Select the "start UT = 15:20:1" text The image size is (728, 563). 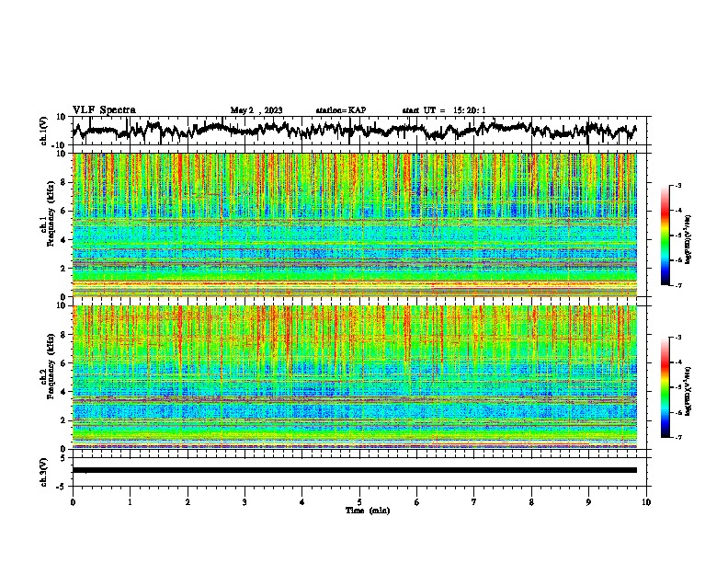[x=444, y=110]
